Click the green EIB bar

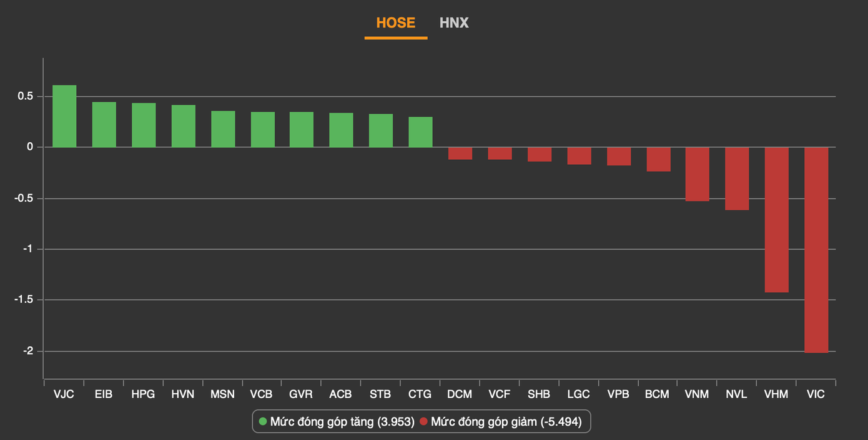(104, 125)
